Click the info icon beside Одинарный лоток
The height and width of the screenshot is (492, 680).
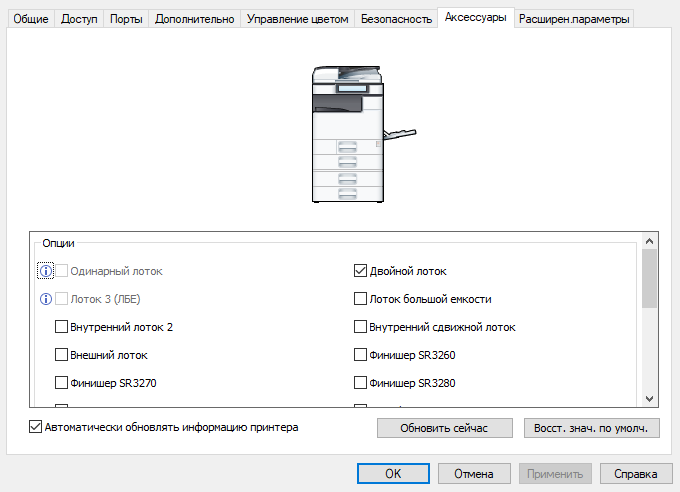point(46,271)
